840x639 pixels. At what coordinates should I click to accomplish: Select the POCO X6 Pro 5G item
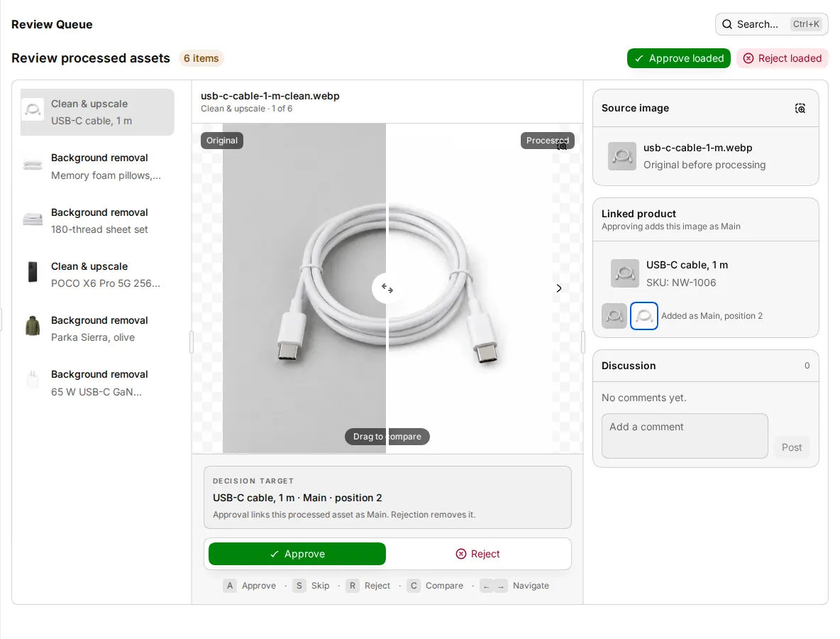point(97,275)
